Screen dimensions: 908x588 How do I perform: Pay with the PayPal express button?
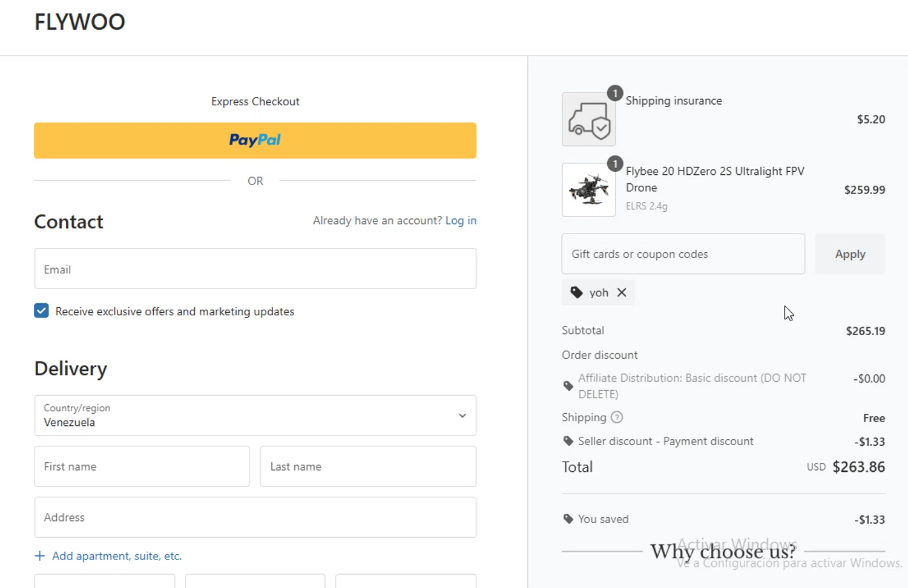point(255,140)
